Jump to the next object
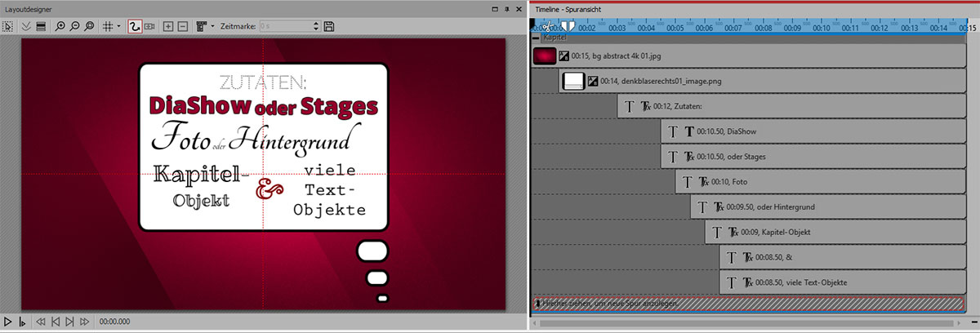Viewport: 980px width, 333px height. (x=69, y=322)
